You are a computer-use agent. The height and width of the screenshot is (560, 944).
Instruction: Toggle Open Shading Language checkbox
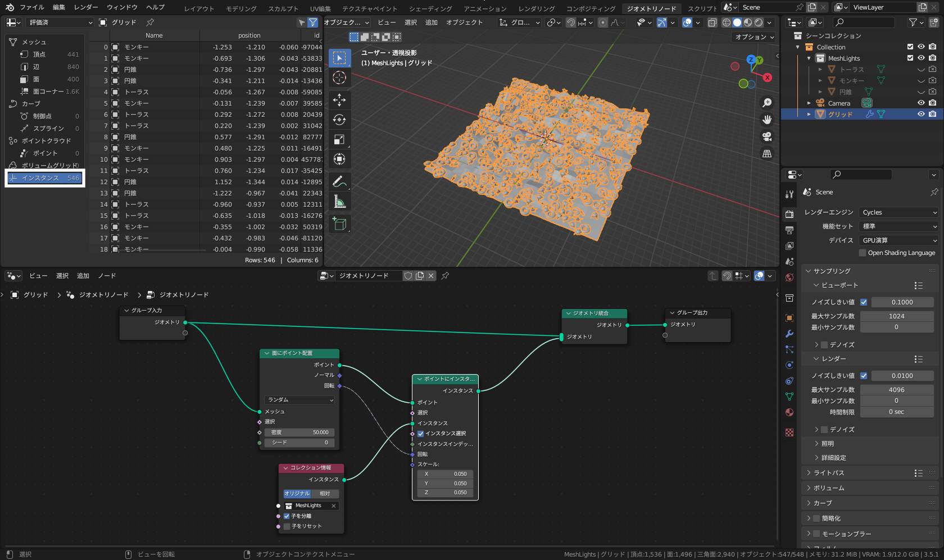click(x=863, y=253)
